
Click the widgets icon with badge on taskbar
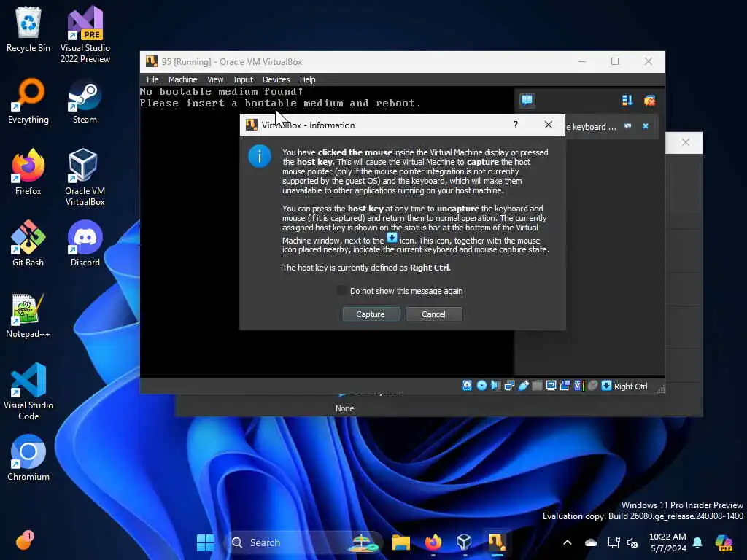[x=24, y=540]
